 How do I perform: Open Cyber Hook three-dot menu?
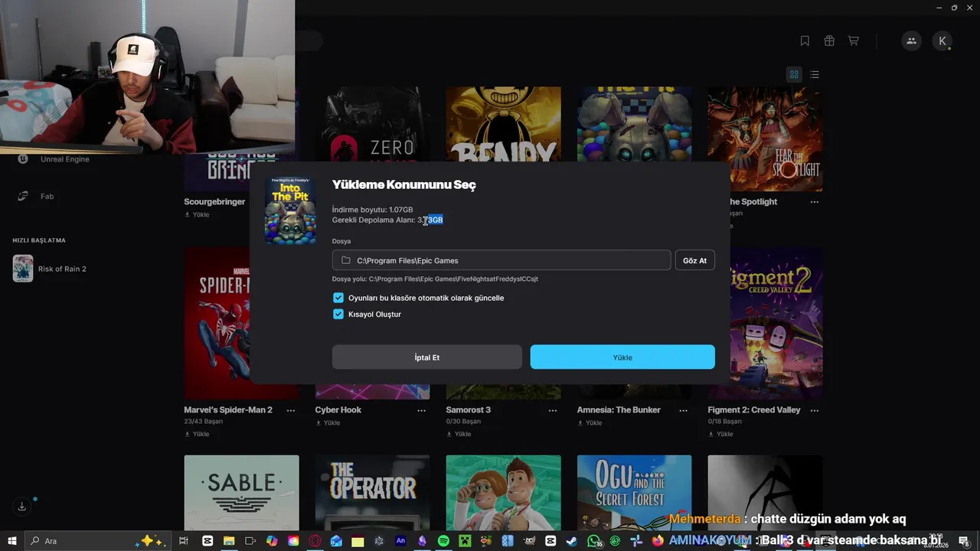422,410
